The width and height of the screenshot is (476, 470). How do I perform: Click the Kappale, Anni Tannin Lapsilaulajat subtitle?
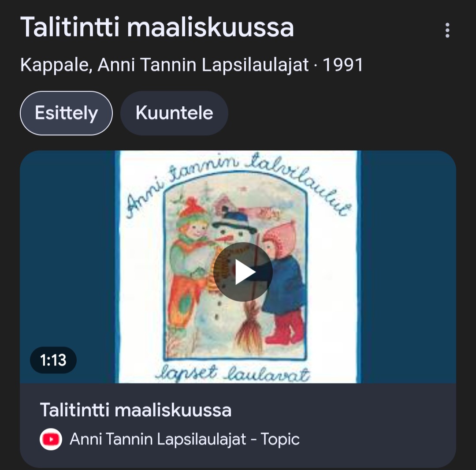pos(164,65)
